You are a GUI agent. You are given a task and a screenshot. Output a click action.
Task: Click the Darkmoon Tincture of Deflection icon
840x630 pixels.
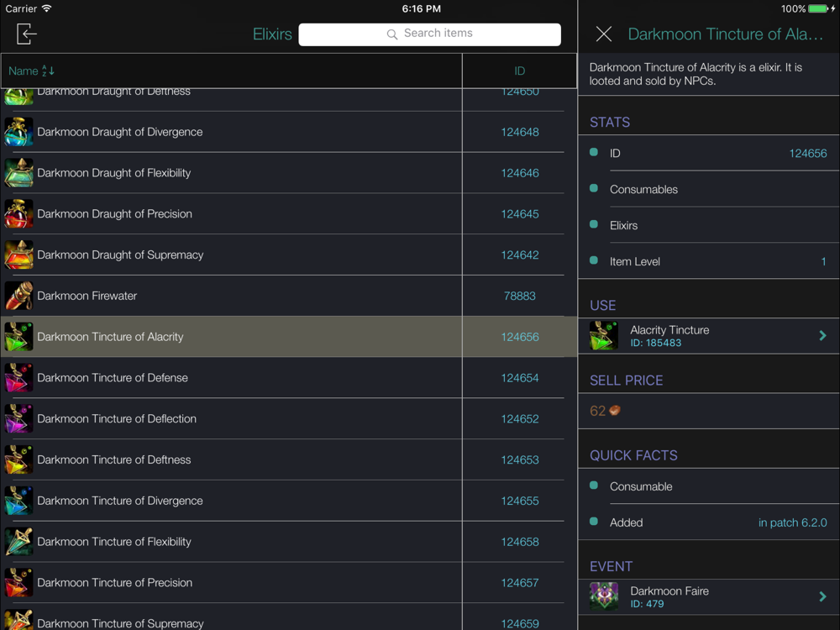[x=18, y=418]
